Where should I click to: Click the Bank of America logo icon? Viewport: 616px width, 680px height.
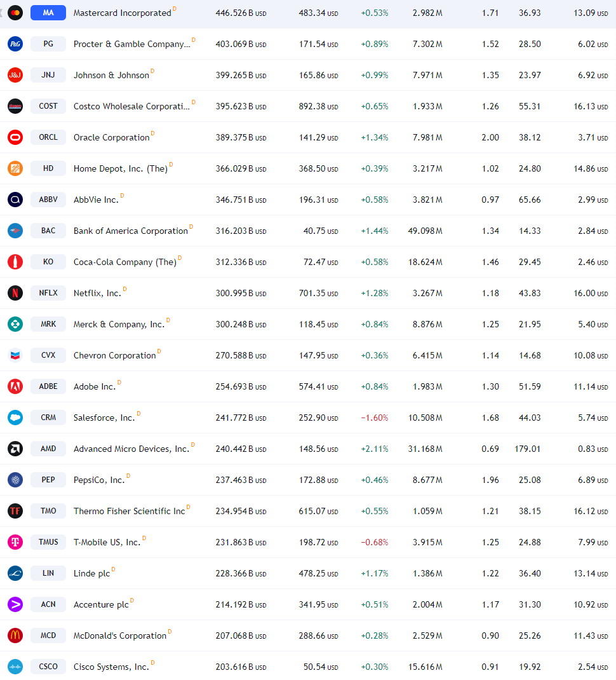[x=15, y=231]
